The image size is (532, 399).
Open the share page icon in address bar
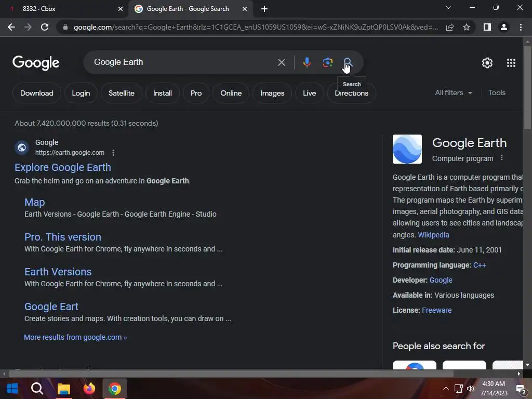450,27
